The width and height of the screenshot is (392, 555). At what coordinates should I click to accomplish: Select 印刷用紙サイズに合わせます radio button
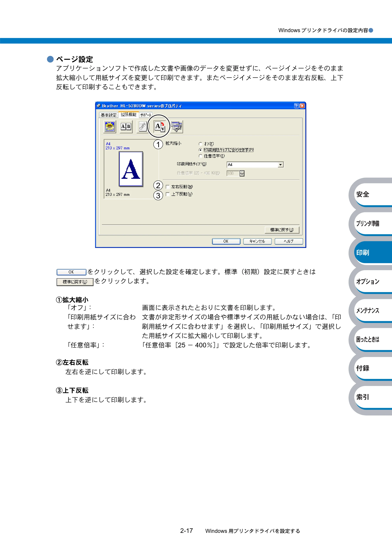(200, 150)
